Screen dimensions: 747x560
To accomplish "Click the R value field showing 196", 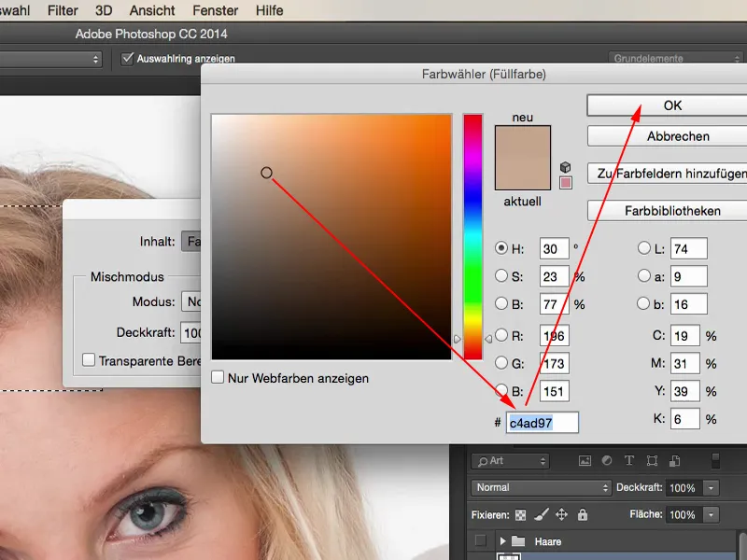I will pos(554,336).
